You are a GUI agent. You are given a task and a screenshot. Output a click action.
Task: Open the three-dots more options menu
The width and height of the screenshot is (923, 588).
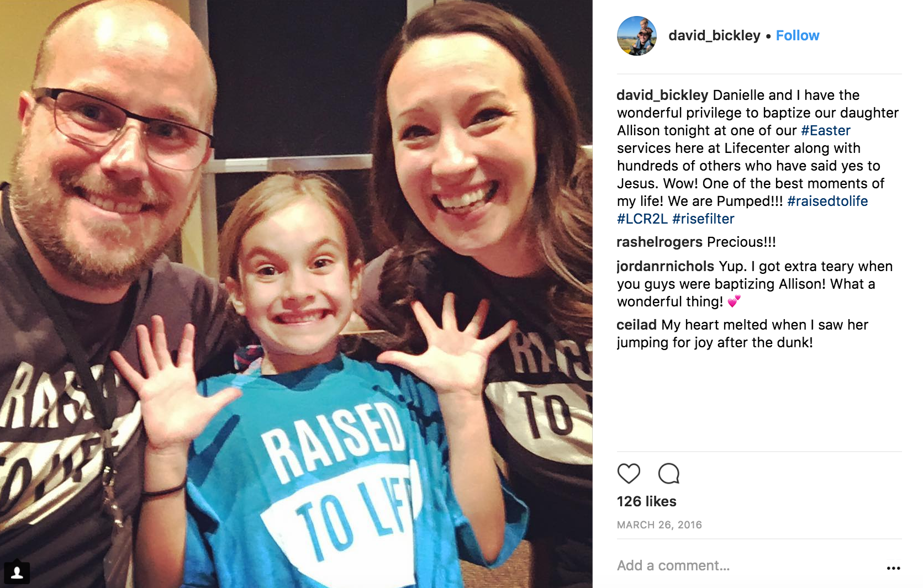click(x=893, y=568)
